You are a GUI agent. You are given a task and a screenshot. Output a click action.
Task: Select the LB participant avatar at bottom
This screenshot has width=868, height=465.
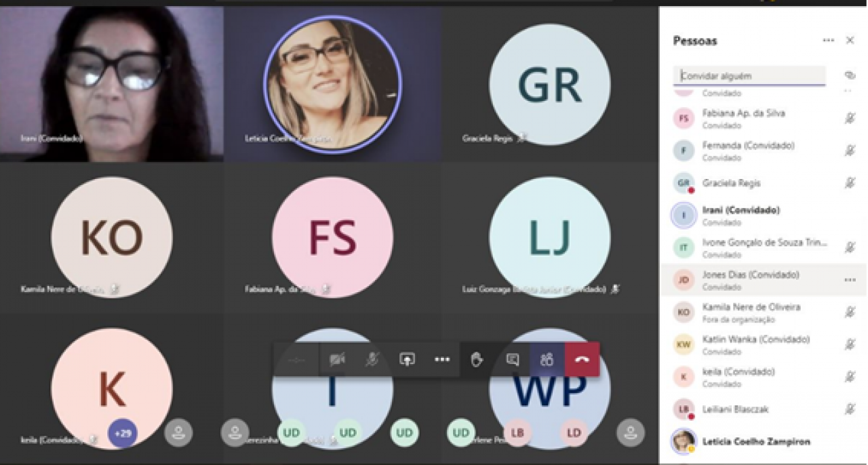518,433
